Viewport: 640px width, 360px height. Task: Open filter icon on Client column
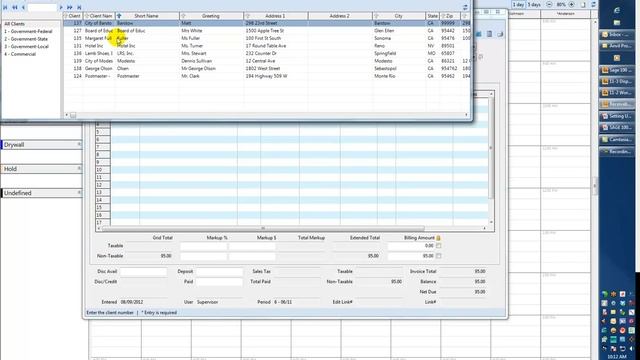pyautogui.click(x=66, y=16)
